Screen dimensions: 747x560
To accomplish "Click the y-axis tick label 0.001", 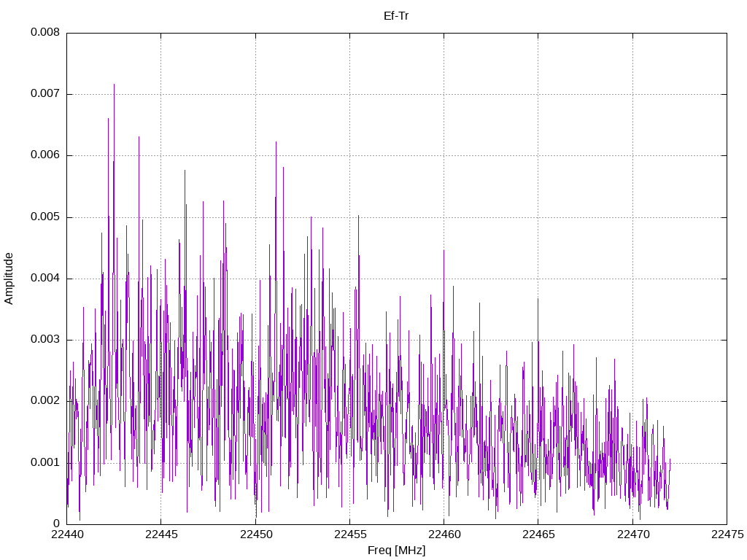I will point(45,463).
